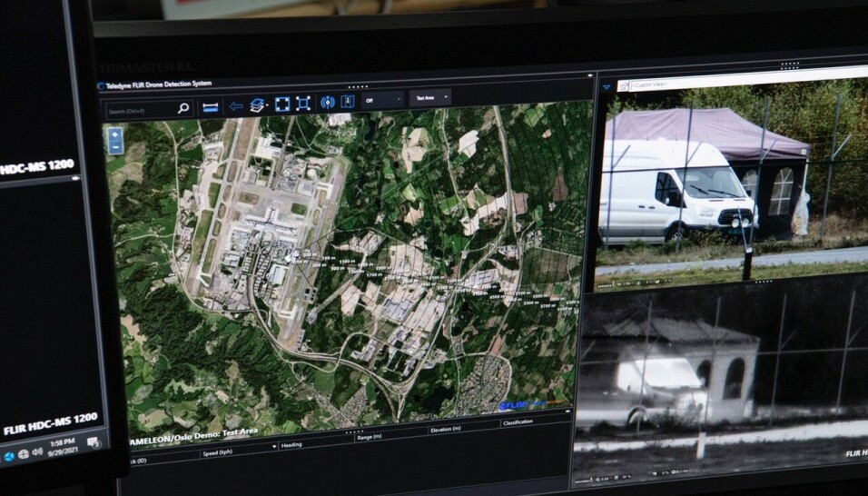Click the blue triangle expander in camera panel
The image size is (868, 496).
(607, 87)
